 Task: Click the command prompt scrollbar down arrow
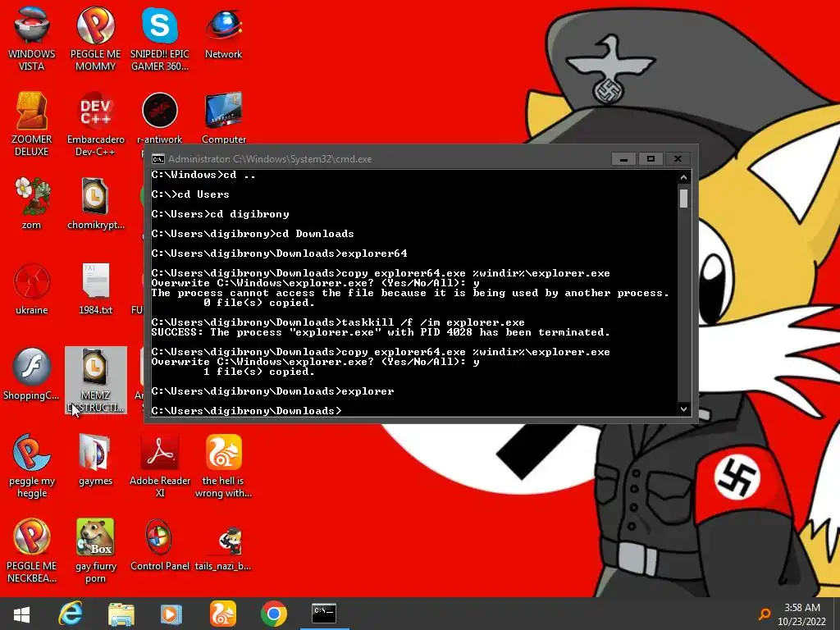tap(683, 409)
